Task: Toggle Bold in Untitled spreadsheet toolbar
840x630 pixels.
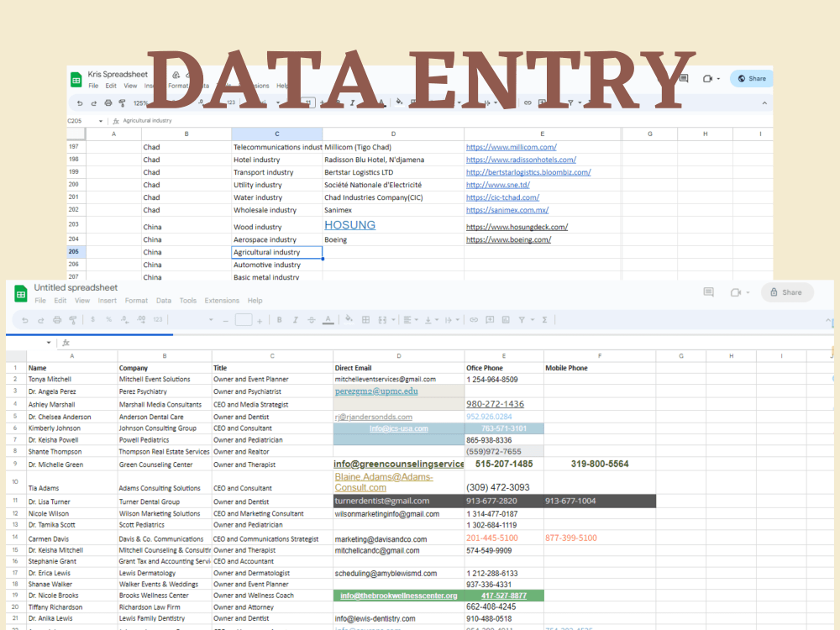Action: pos(279,320)
